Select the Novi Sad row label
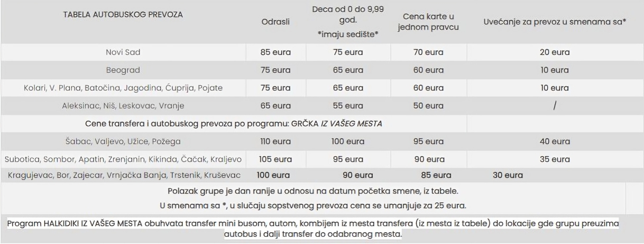 (123, 52)
